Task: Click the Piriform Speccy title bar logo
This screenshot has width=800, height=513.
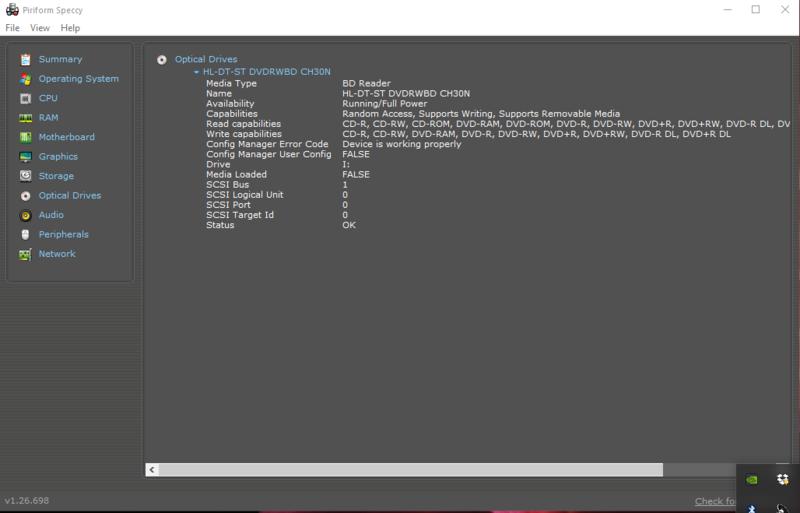Action: click(12, 10)
